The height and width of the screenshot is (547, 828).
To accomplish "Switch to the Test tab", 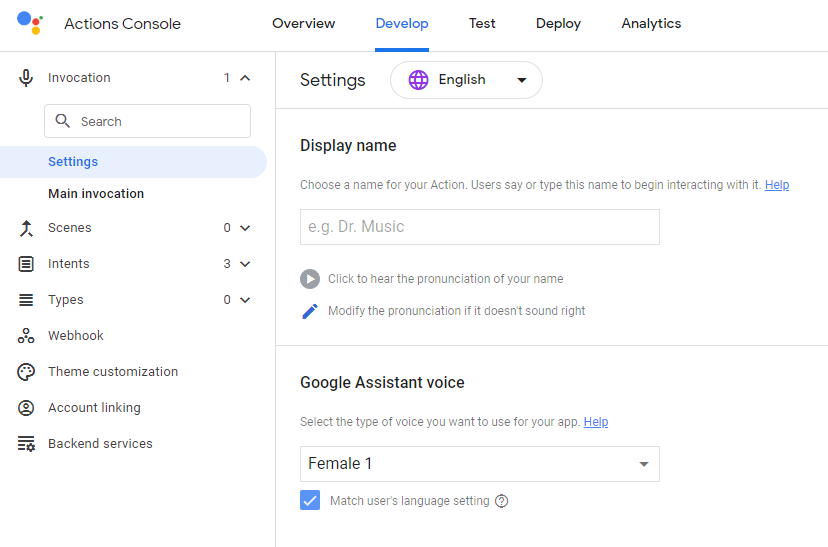I will (482, 24).
